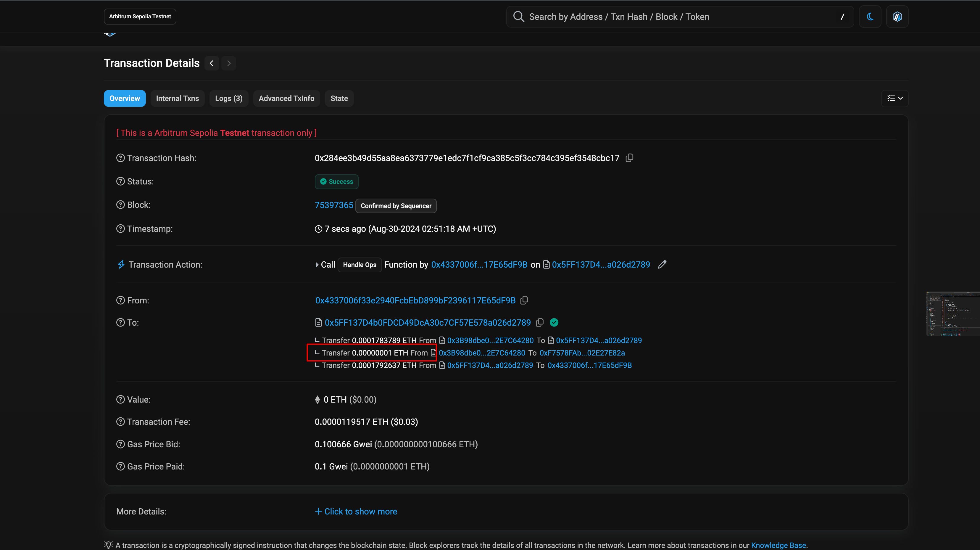Open the Arbitrum network logo menu
The height and width of the screenshot is (550, 980).
coord(897,17)
